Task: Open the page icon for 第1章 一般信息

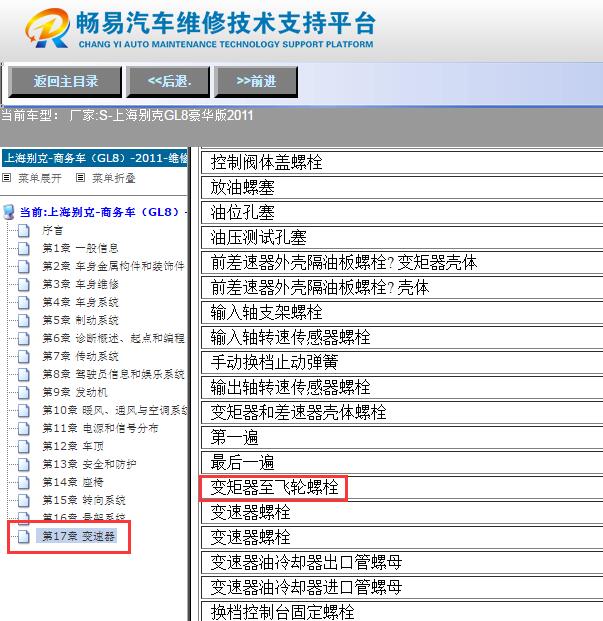Action: (24, 248)
